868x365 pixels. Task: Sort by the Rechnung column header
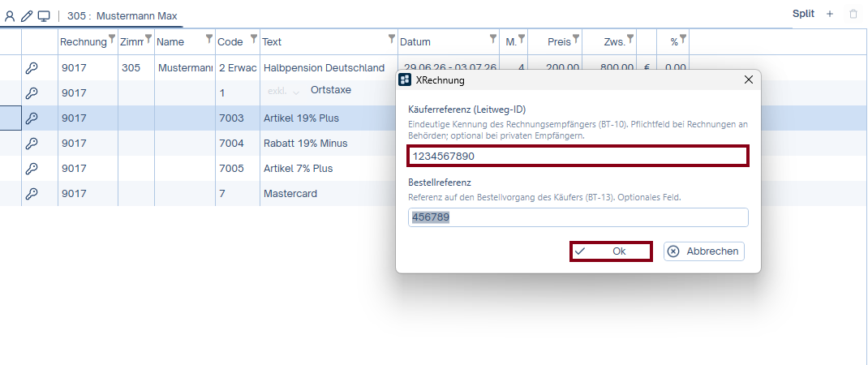(83, 41)
